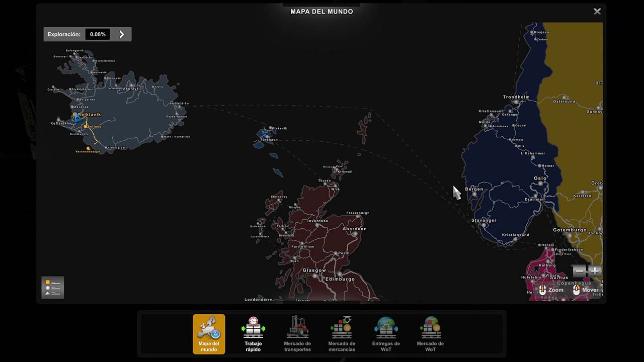Open Mercado de transportes
Viewport: 644px width, 362px height.
tap(297, 334)
